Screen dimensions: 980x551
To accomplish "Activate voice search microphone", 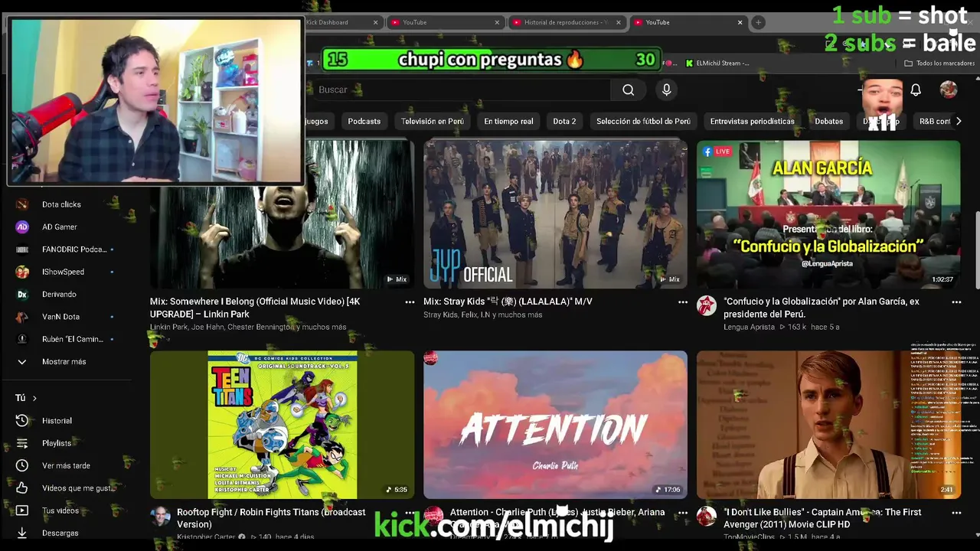I will point(666,90).
